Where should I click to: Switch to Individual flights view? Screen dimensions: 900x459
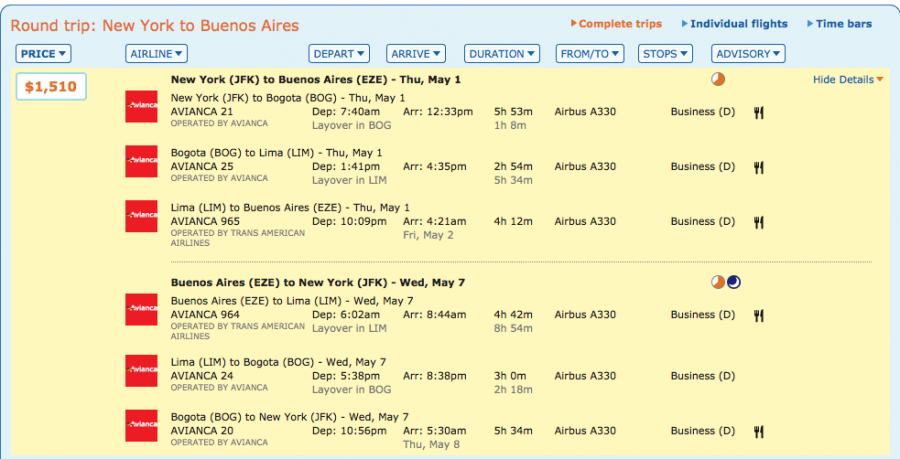click(735, 24)
